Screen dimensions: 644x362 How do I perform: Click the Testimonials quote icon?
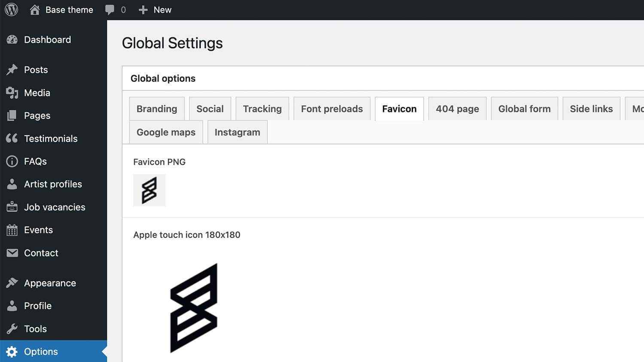[12, 138]
